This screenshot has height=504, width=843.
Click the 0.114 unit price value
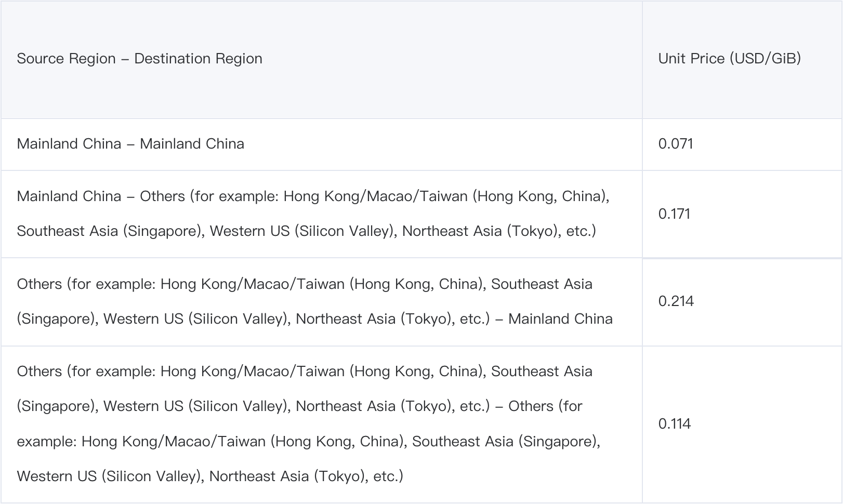(674, 424)
